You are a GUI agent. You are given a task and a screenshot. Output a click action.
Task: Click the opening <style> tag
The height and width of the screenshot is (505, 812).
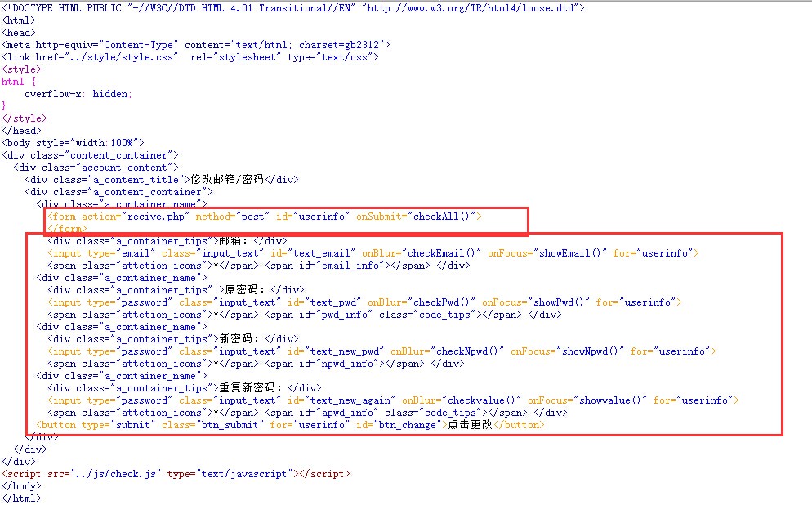[21, 69]
